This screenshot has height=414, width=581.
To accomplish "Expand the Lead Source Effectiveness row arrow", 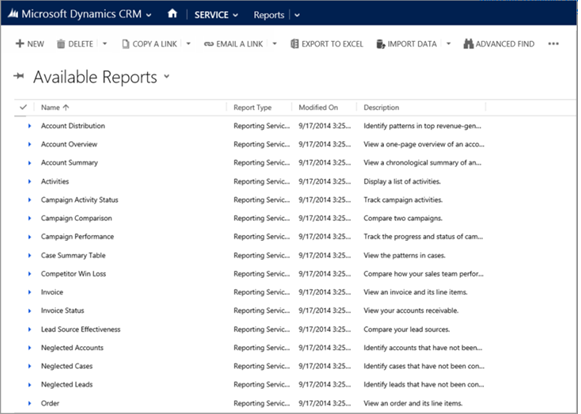I will pyautogui.click(x=30, y=329).
